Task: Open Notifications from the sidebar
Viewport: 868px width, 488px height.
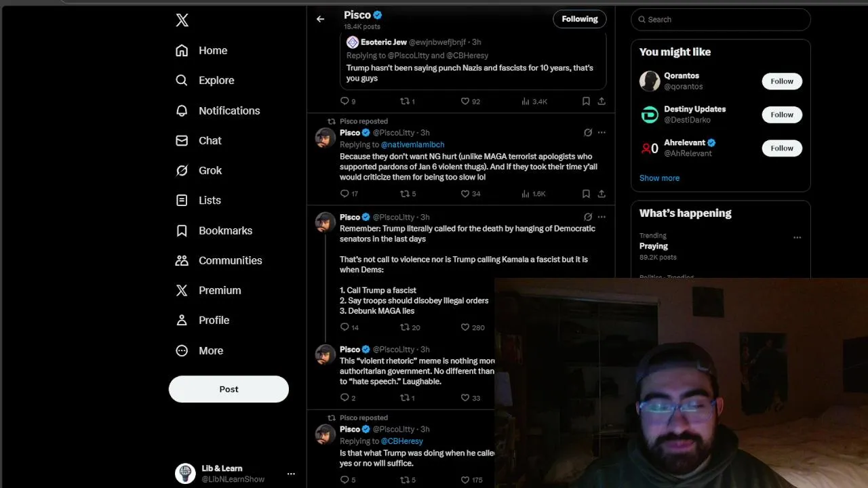Action: 218,110
